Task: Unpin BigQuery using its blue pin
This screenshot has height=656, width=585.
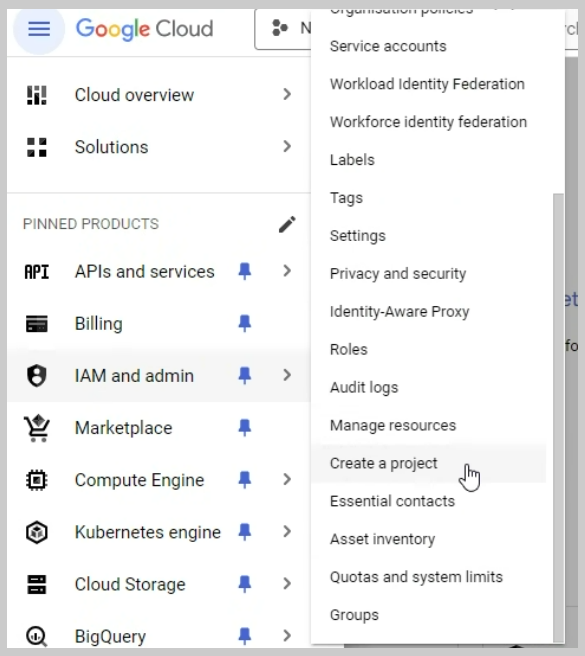Action: (245, 636)
